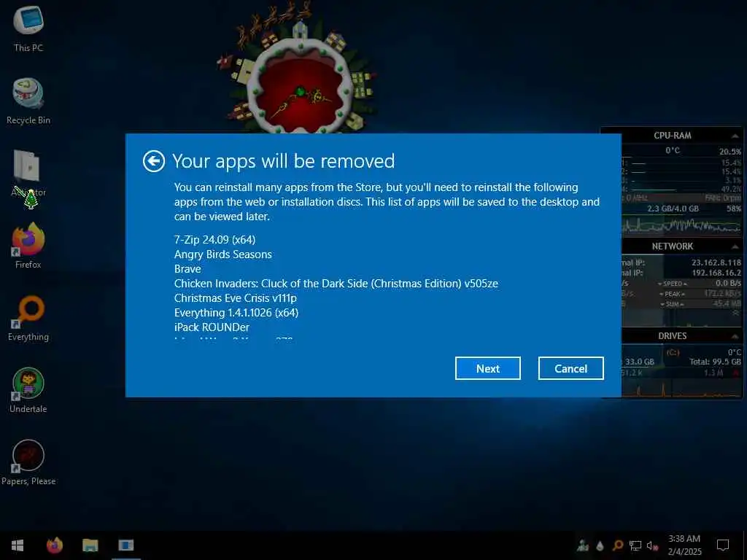Open the Action Center notifications icon
Screen dimensions: 747x560
point(723,545)
